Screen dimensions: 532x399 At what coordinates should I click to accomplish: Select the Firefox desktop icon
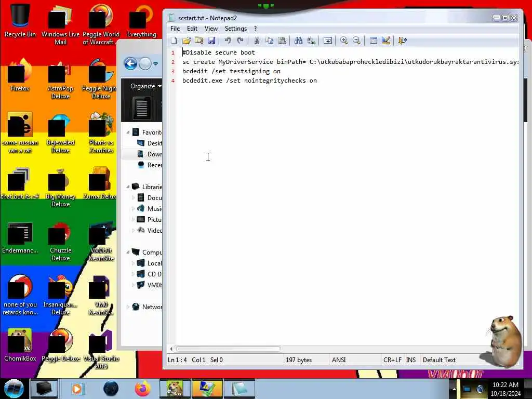(20, 75)
